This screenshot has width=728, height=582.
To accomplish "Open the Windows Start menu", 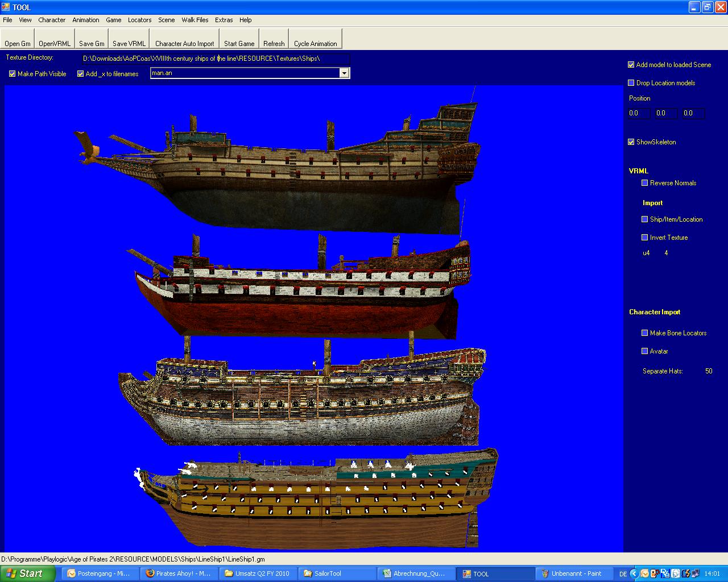I will coord(28,573).
